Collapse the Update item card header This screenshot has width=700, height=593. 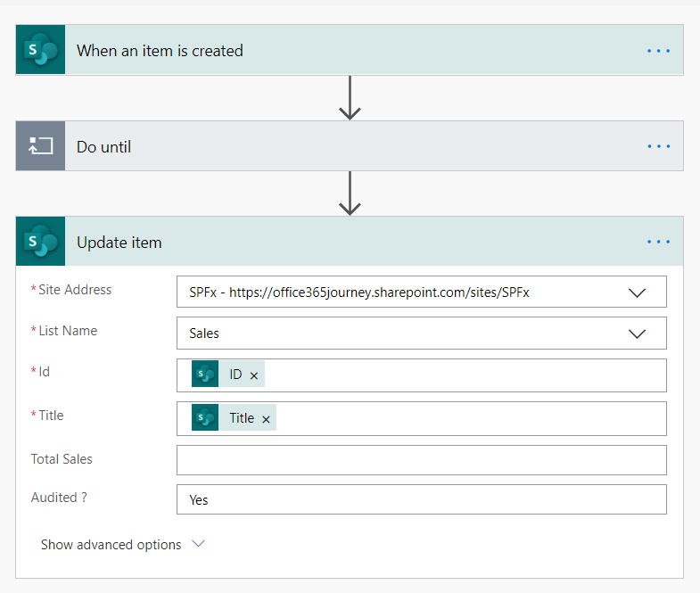point(350,241)
